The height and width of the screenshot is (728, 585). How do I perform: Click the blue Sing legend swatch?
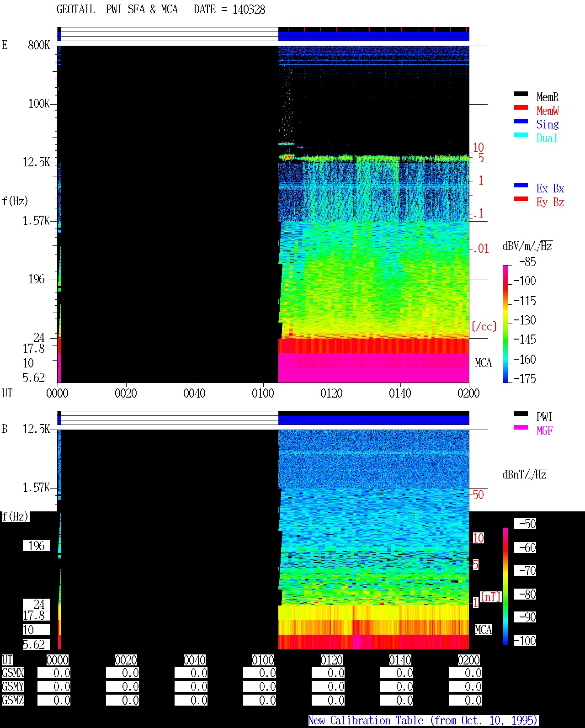click(521, 121)
